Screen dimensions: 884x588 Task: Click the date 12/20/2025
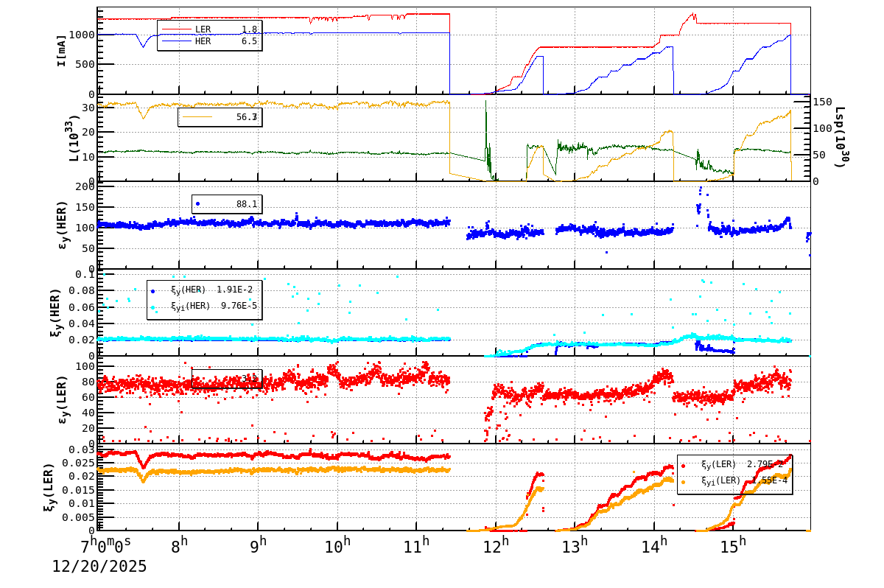[99, 567]
